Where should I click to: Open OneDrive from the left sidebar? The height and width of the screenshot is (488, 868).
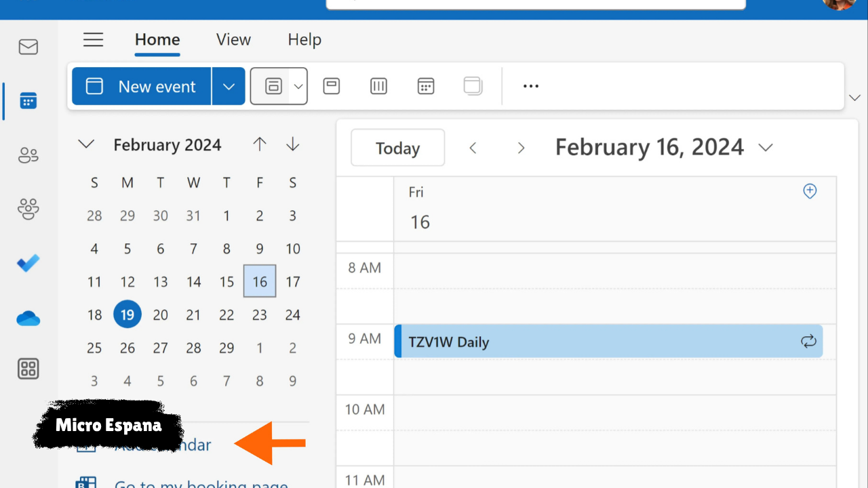pos(28,318)
